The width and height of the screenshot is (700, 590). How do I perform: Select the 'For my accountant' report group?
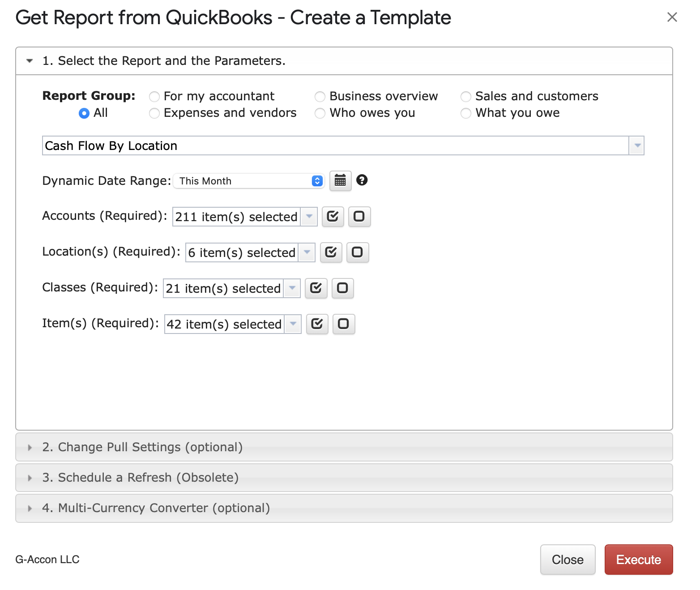pos(154,97)
